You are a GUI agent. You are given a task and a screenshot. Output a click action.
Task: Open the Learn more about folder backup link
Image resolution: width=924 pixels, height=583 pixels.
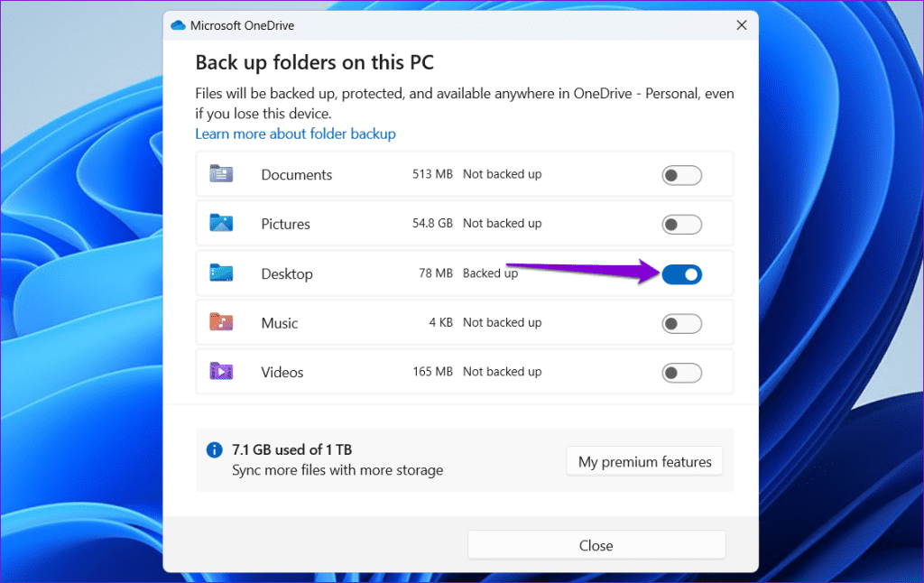pos(295,133)
